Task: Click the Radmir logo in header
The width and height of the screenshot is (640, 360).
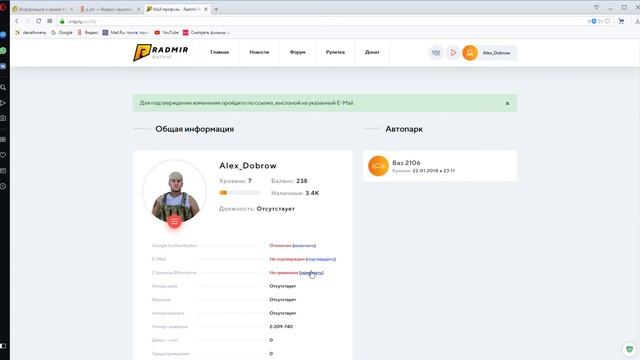Action: pyautogui.click(x=161, y=52)
